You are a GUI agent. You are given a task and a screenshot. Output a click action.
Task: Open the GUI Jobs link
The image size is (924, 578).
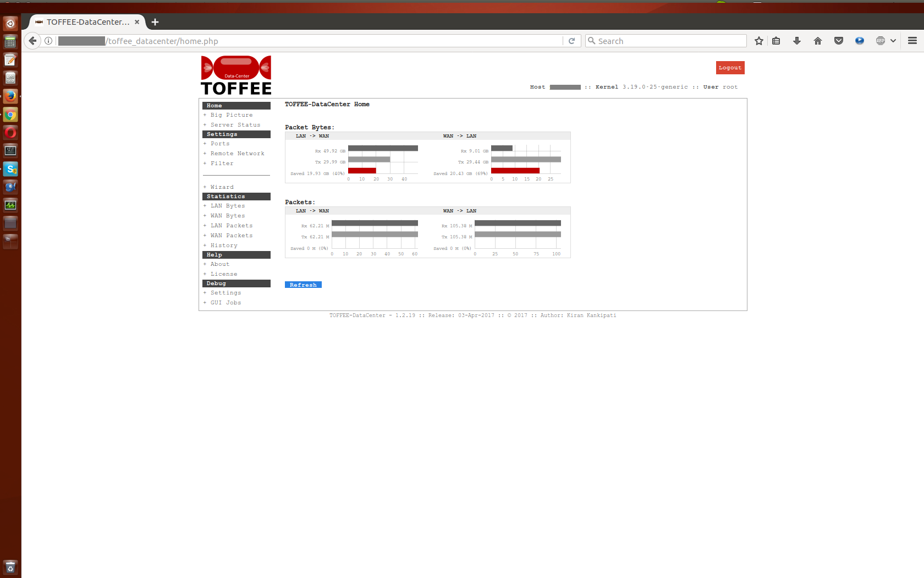[226, 303]
